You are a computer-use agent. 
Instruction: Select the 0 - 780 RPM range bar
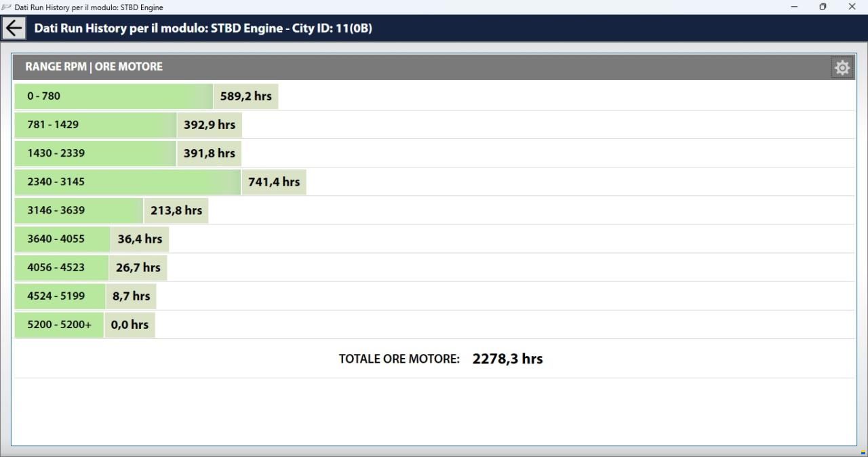coord(114,96)
